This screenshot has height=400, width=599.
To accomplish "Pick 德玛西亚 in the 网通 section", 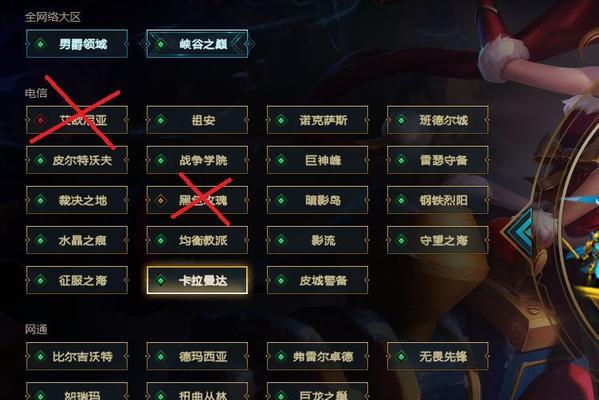I will 197,356.
